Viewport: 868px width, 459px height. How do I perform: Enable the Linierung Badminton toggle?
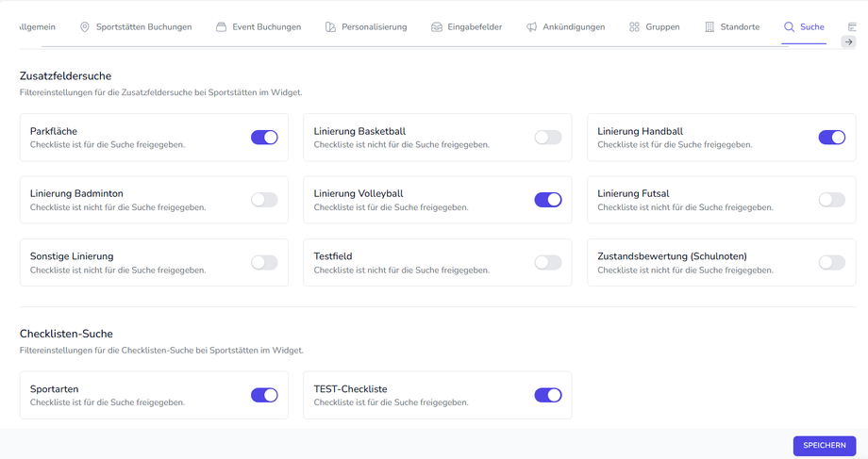(x=264, y=200)
